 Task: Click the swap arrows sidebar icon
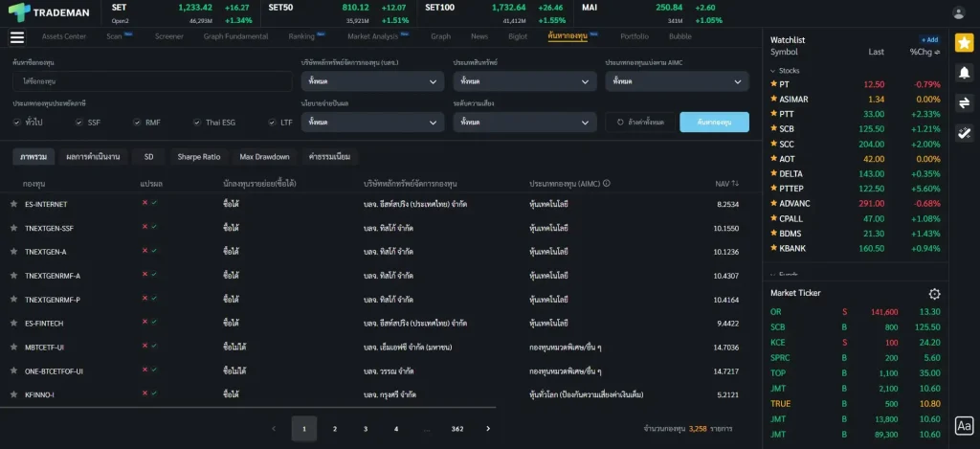964,103
